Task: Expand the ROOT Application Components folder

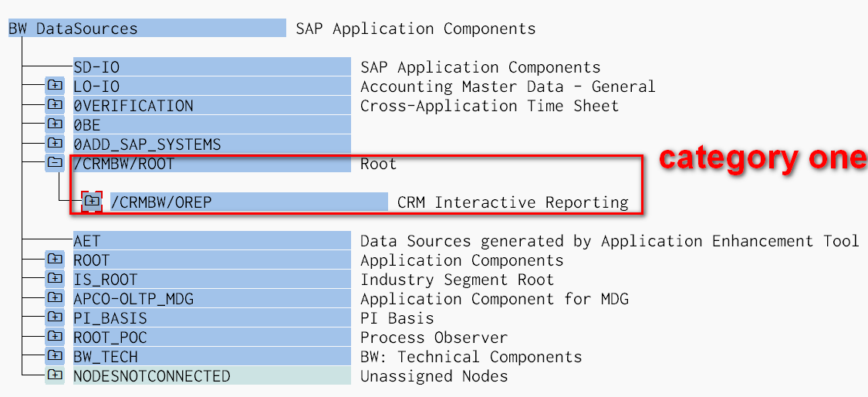Action: point(54,260)
